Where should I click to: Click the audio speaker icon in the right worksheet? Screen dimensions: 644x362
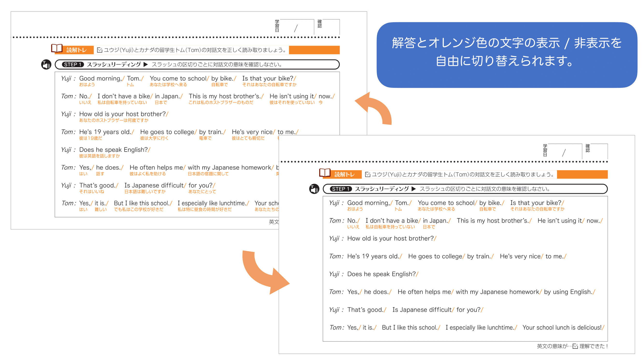click(314, 189)
